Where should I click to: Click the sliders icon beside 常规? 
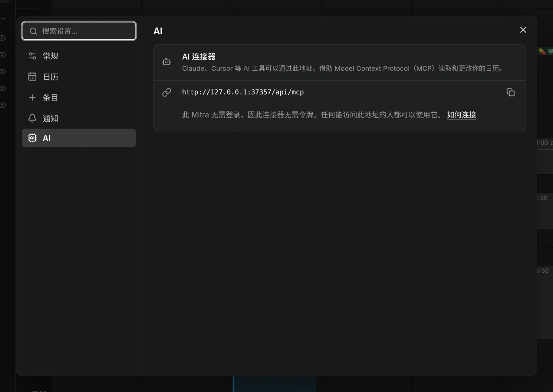click(x=32, y=56)
